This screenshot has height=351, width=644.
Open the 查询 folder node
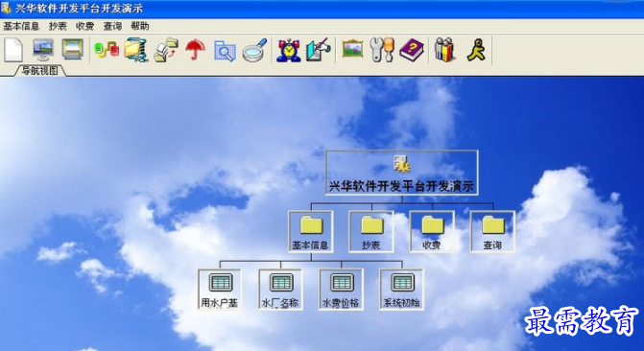(x=492, y=231)
